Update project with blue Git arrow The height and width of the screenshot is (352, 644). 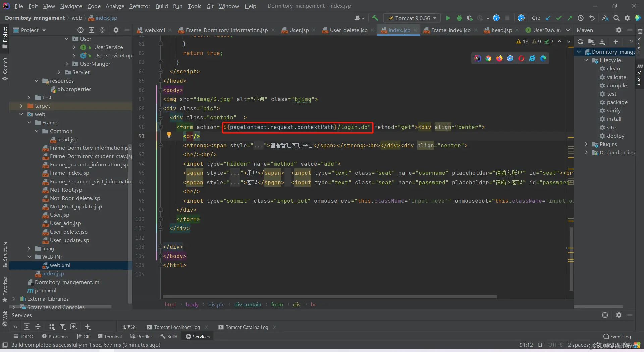point(548,18)
